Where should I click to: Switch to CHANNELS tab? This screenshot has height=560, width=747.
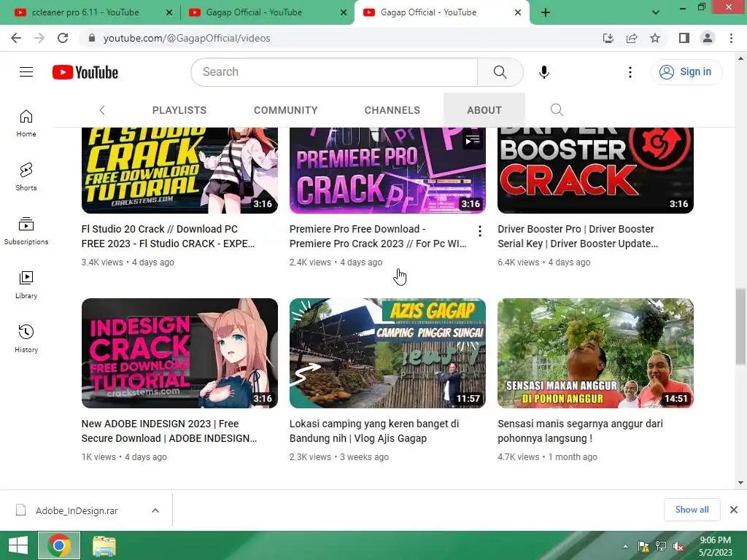pyautogui.click(x=392, y=110)
